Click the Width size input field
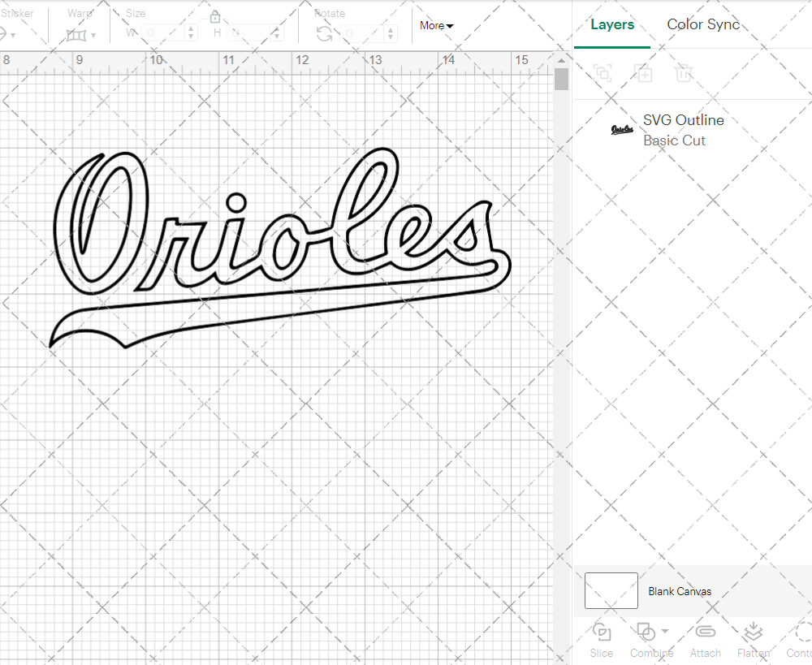The width and height of the screenshot is (812, 665). 162,33
